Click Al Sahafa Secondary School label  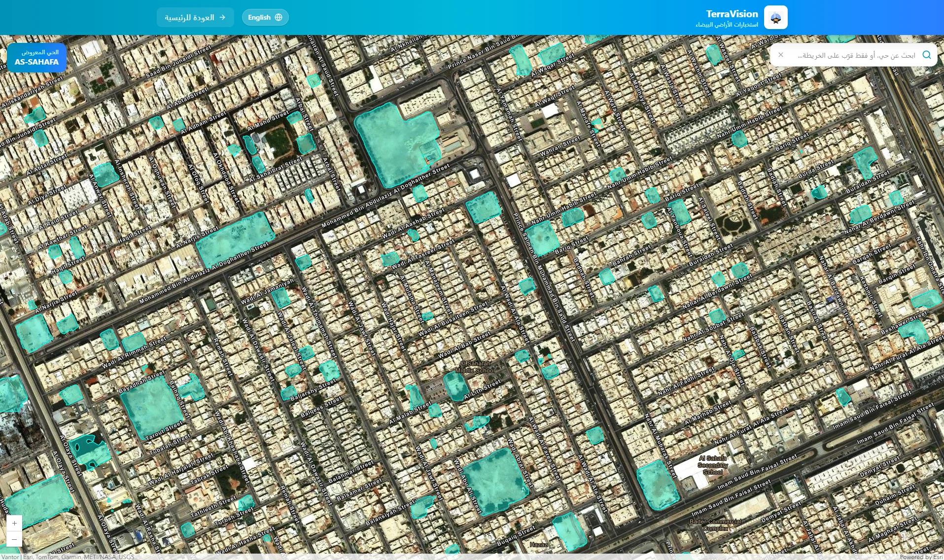pos(712,465)
